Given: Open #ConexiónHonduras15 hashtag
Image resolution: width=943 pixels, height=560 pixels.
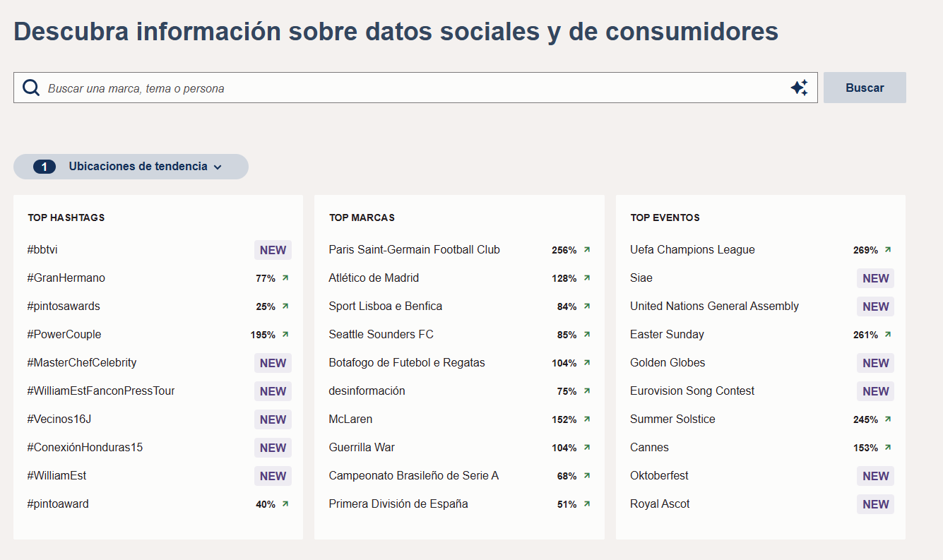Looking at the screenshot, I should (x=85, y=448).
